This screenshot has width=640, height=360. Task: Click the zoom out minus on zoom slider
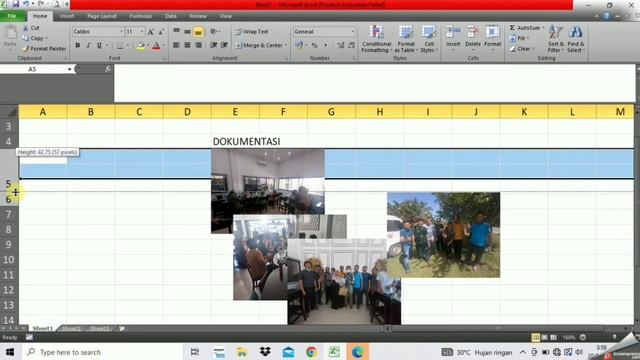[x=583, y=337]
